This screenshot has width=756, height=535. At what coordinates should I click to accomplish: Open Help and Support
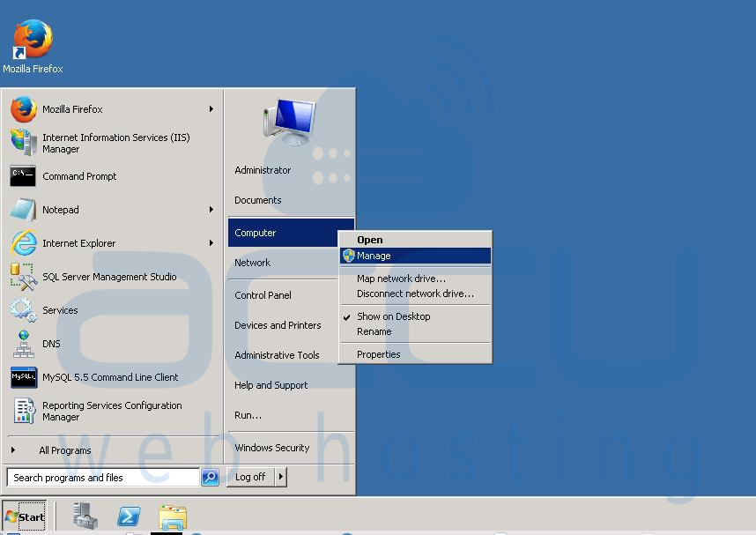[x=271, y=385]
